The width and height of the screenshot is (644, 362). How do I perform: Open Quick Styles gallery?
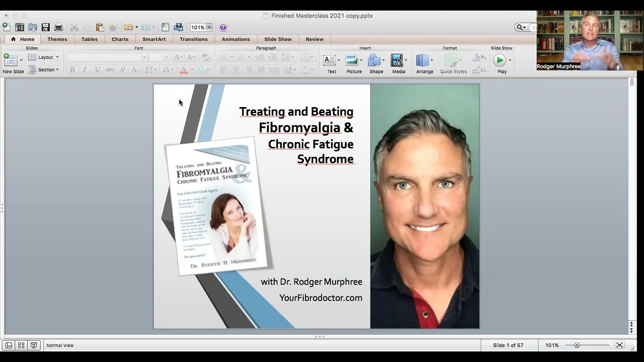pyautogui.click(x=453, y=64)
